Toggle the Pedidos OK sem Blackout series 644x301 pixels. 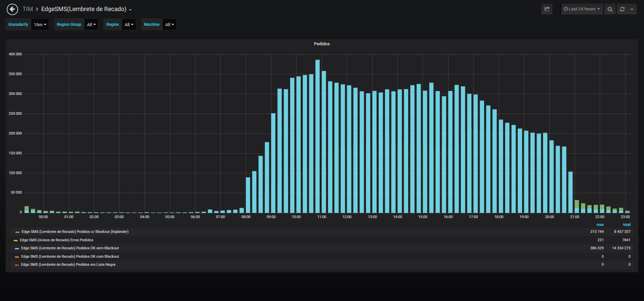coord(70,248)
